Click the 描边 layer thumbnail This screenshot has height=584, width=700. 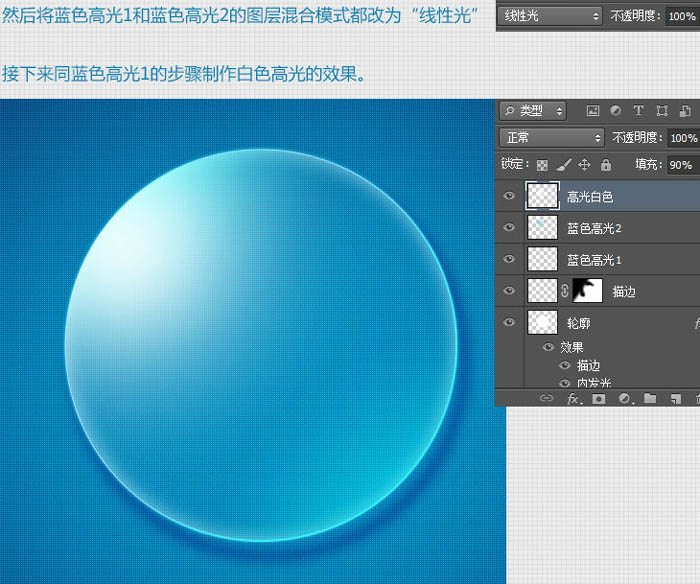(542, 291)
